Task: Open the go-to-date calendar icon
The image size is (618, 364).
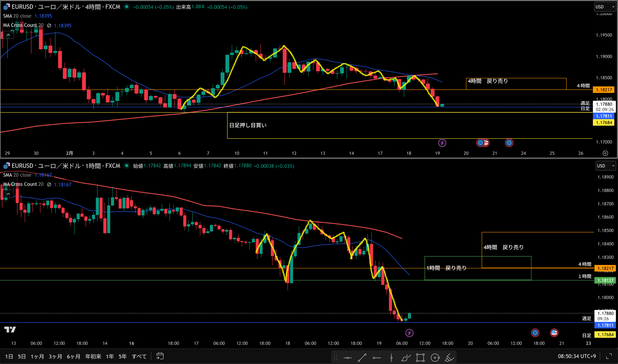Action: (x=160, y=356)
